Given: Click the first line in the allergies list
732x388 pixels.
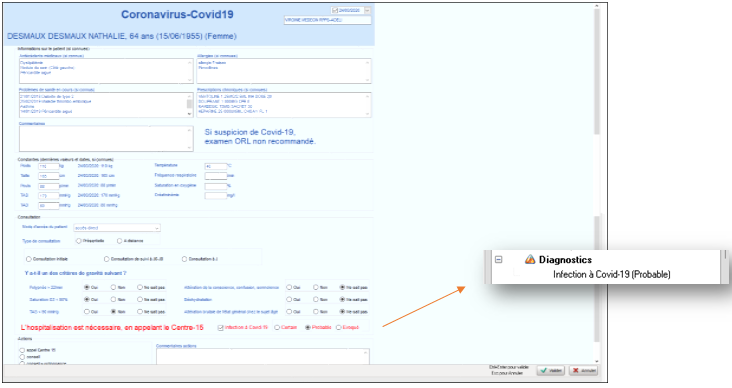Looking at the screenshot, I should 212,63.
